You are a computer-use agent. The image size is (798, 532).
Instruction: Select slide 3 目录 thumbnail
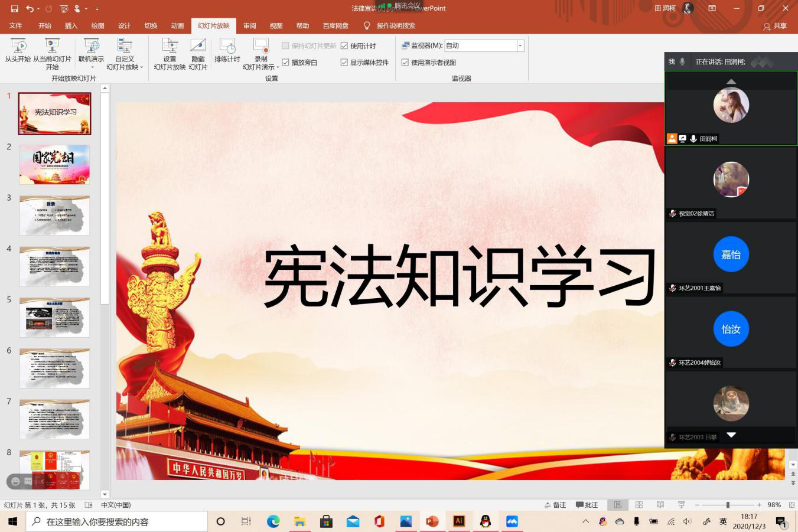pos(54,216)
